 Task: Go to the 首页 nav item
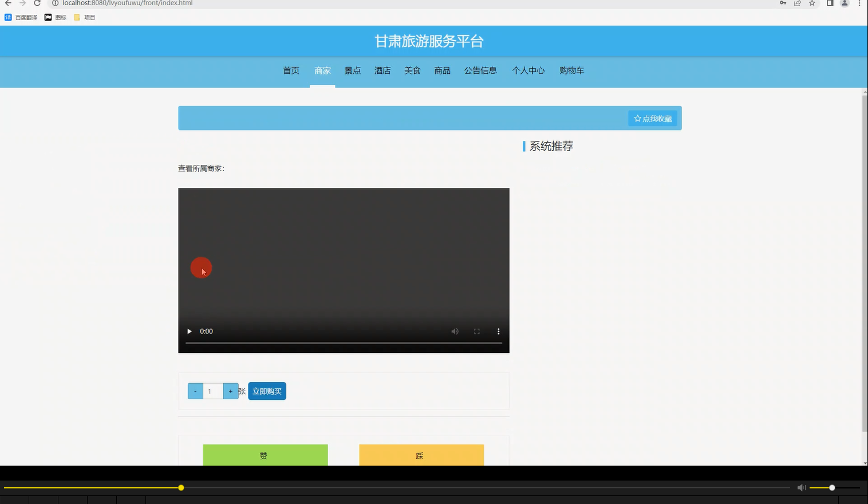point(291,70)
